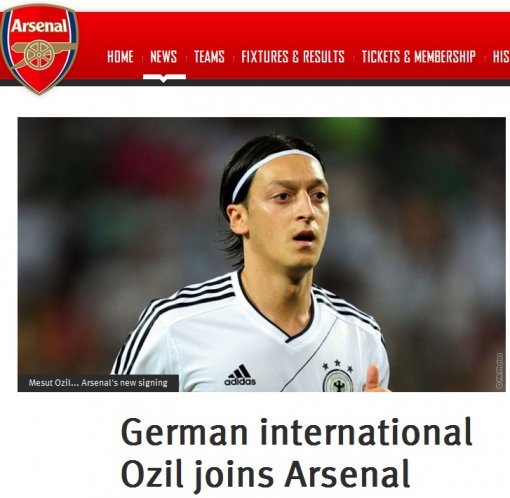
Task: Open the headline German international Ozil joins Arsenal
Action: [296, 453]
